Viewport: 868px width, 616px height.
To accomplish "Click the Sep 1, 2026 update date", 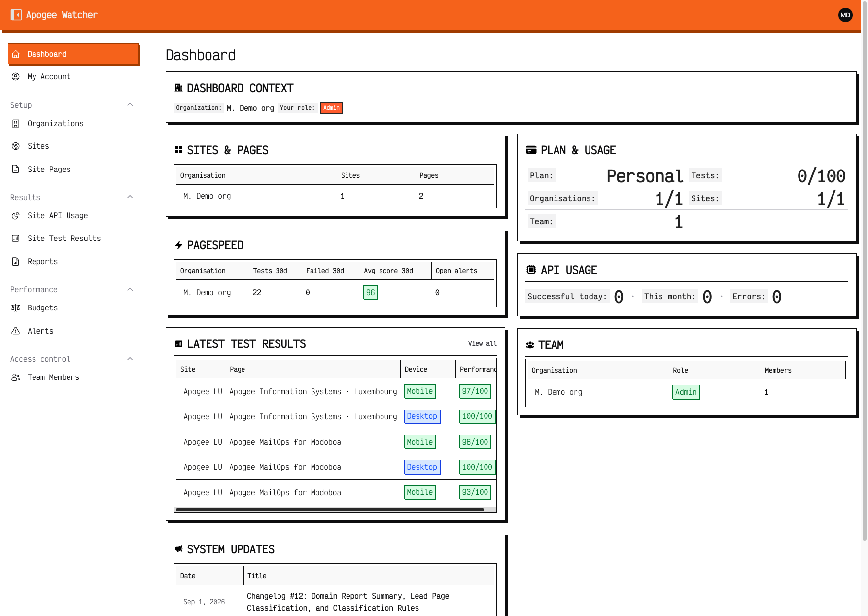I will click(x=204, y=602).
